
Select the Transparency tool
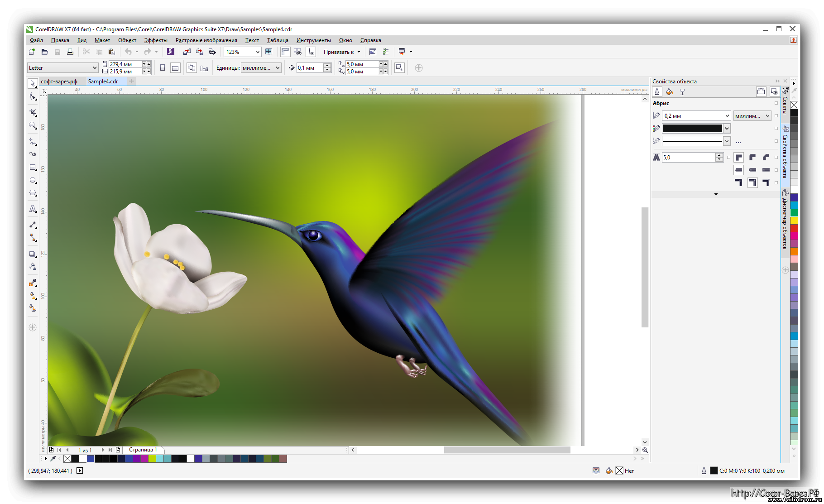33,267
